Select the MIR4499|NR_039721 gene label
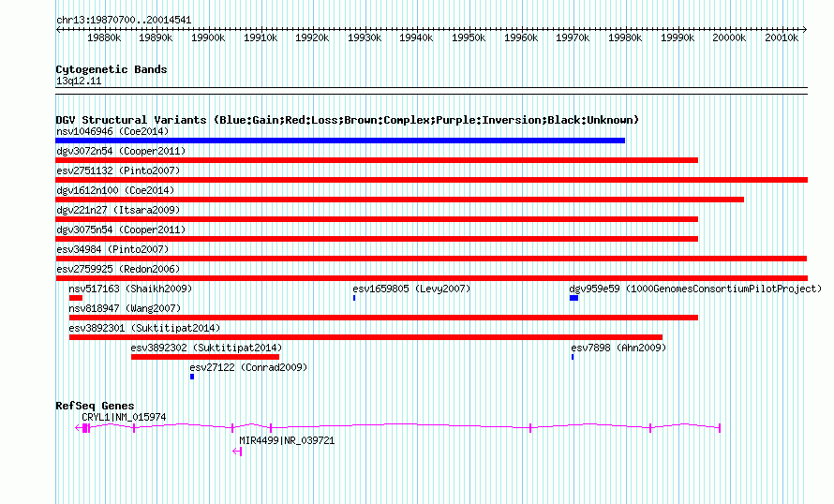The image size is (834, 504). tap(287, 440)
